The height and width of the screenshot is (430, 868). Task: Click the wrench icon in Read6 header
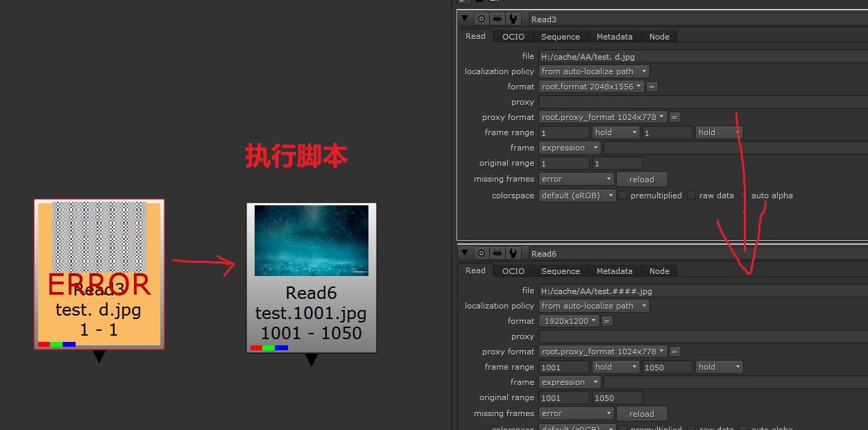[x=513, y=254]
